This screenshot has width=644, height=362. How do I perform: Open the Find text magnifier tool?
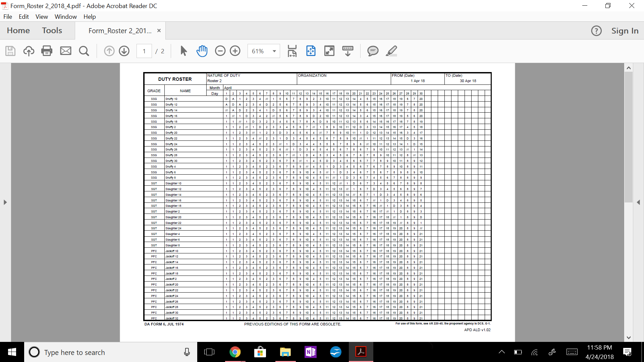84,51
